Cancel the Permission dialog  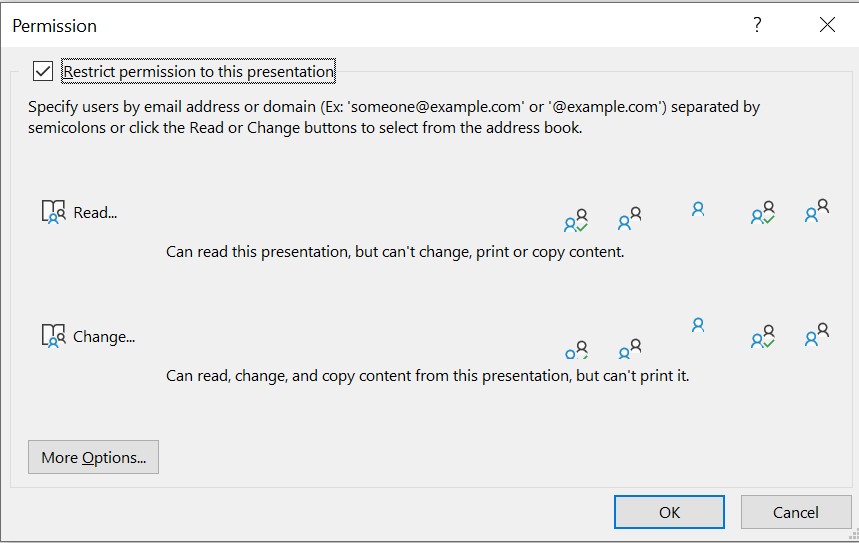(x=795, y=512)
